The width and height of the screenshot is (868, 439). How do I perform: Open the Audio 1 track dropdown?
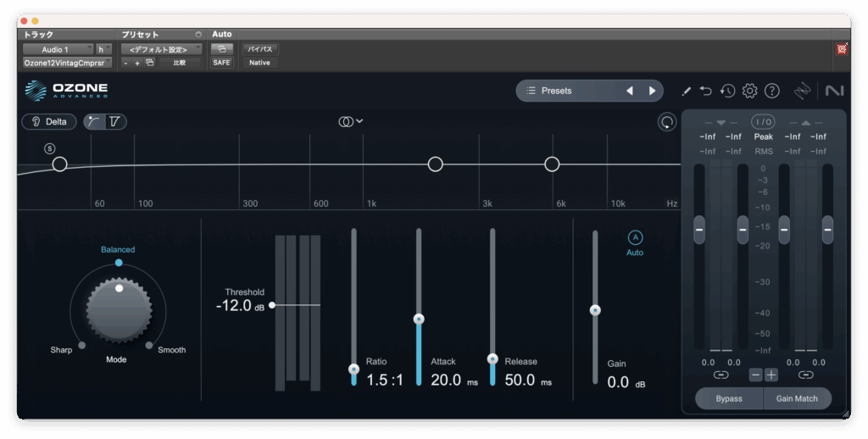[x=57, y=49]
